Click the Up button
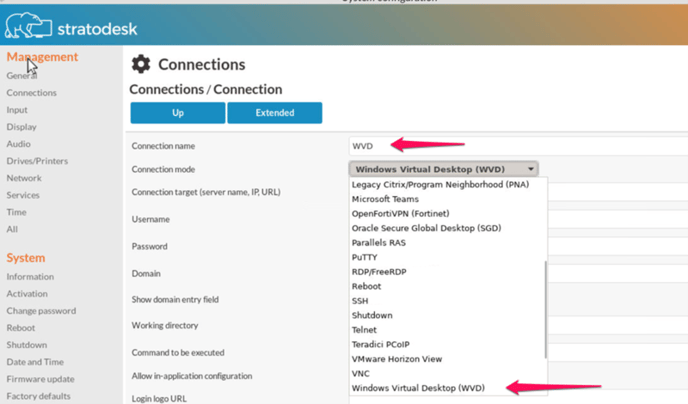 coord(178,113)
